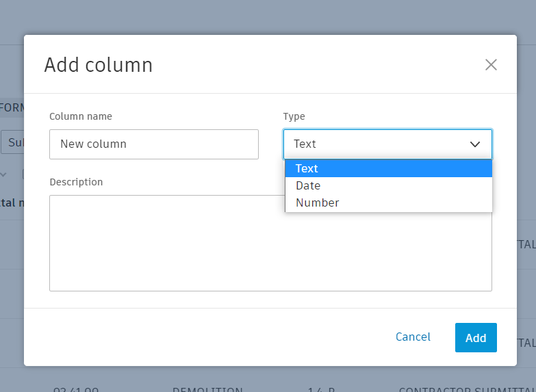536x392 pixels.
Task: Click the partially hidden Sul button
Action: click(x=12, y=143)
